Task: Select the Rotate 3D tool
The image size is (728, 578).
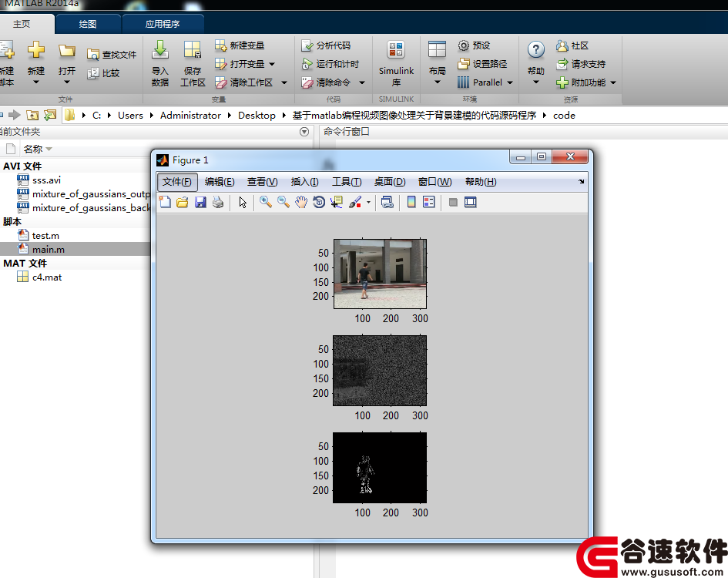Action: [x=319, y=202]
